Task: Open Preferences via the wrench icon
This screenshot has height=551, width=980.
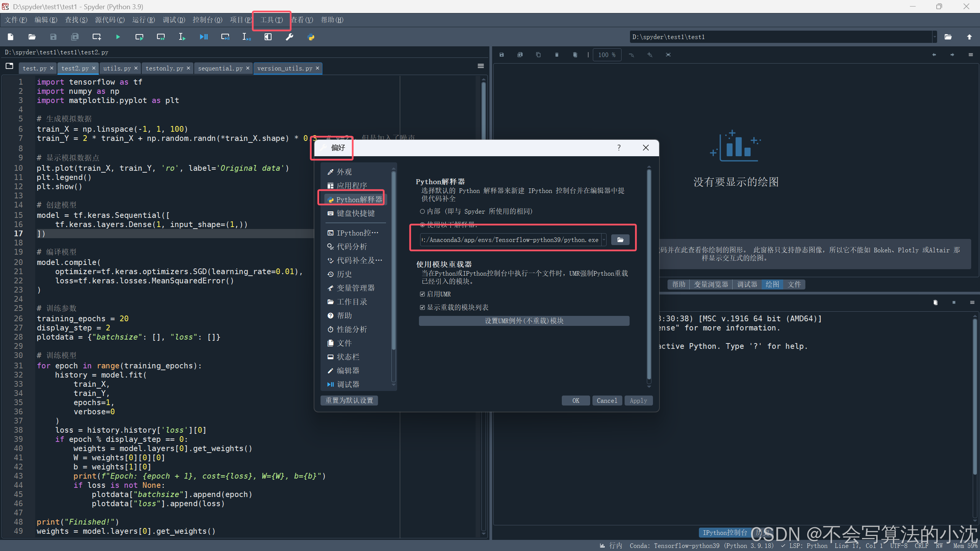Action: click(290, 37)
